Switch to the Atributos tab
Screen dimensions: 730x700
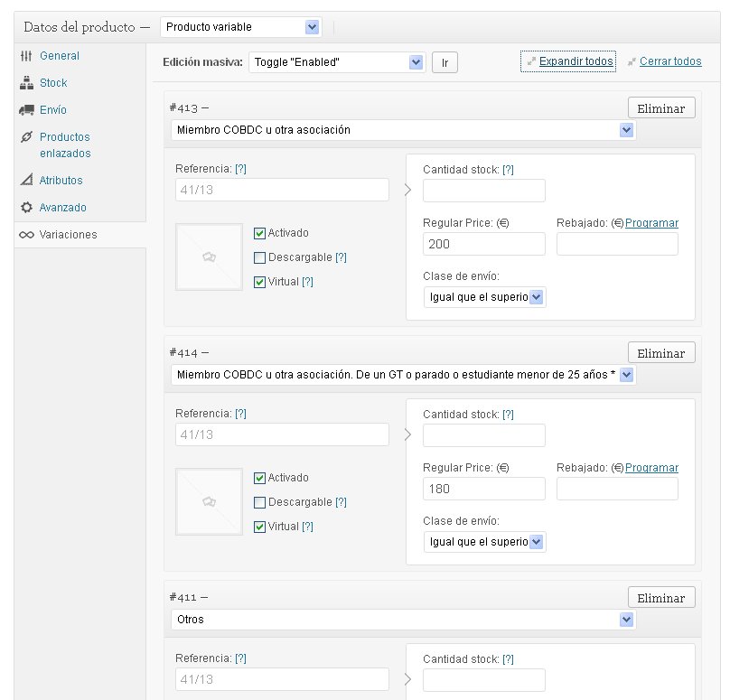61,180
